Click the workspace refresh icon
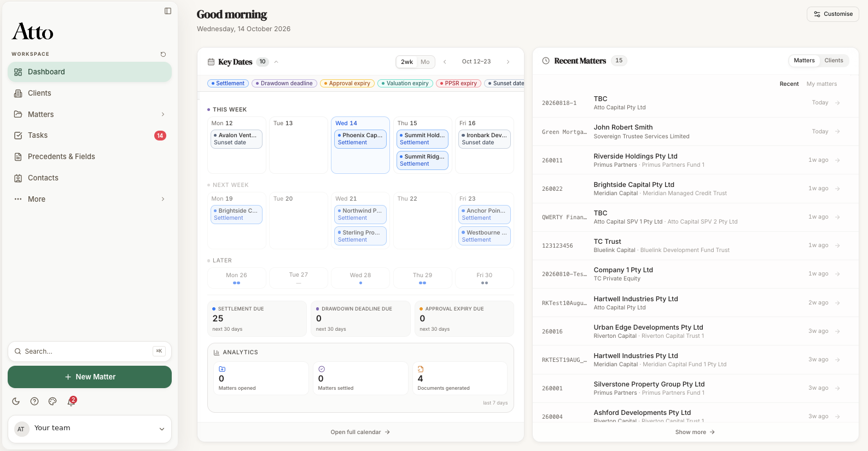This screenshot has height=451, width=868. click(x=163, y=54)
